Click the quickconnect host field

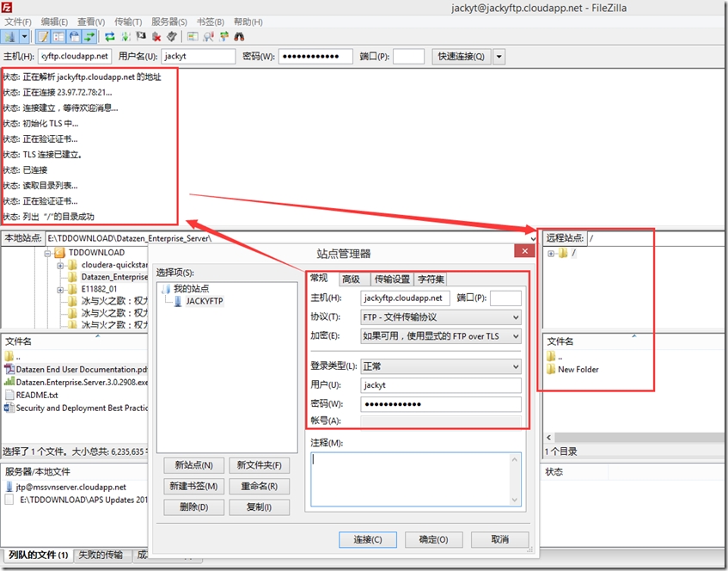coord(75,56)
